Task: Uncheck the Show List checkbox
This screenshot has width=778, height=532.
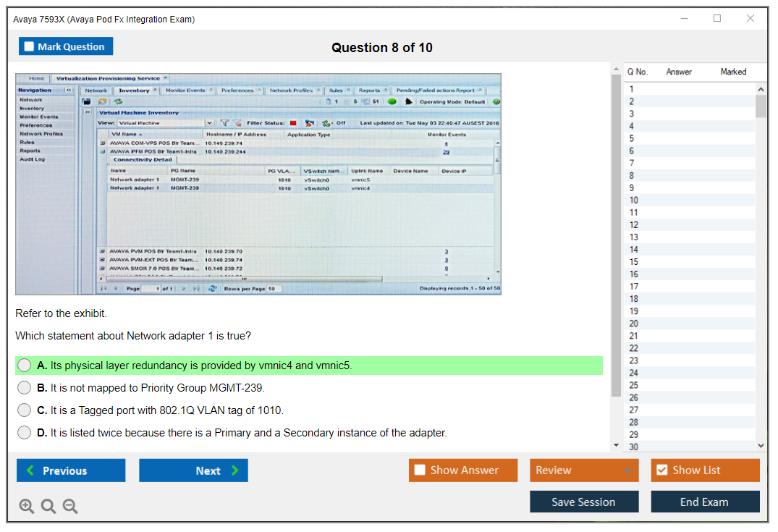Action: tap(661, 470)
